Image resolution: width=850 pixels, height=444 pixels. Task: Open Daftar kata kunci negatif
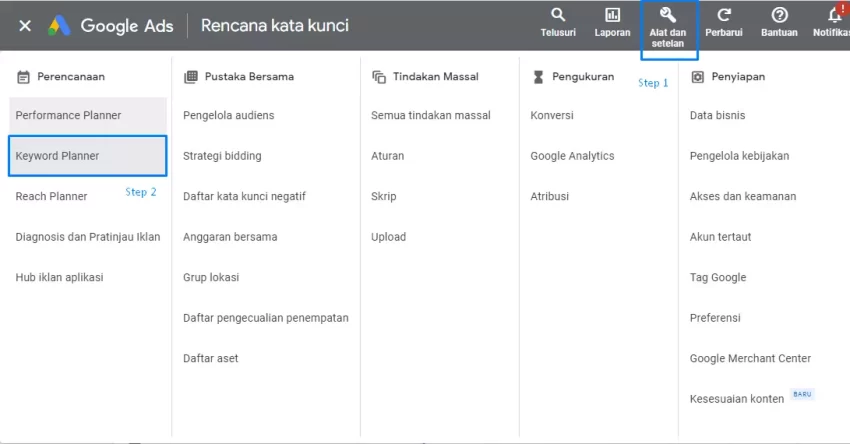[244, 196]
